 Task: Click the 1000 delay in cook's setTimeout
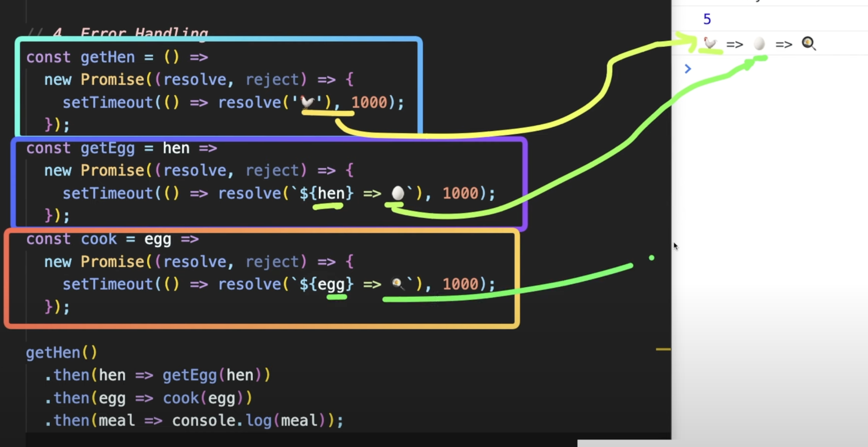[460, 284]
